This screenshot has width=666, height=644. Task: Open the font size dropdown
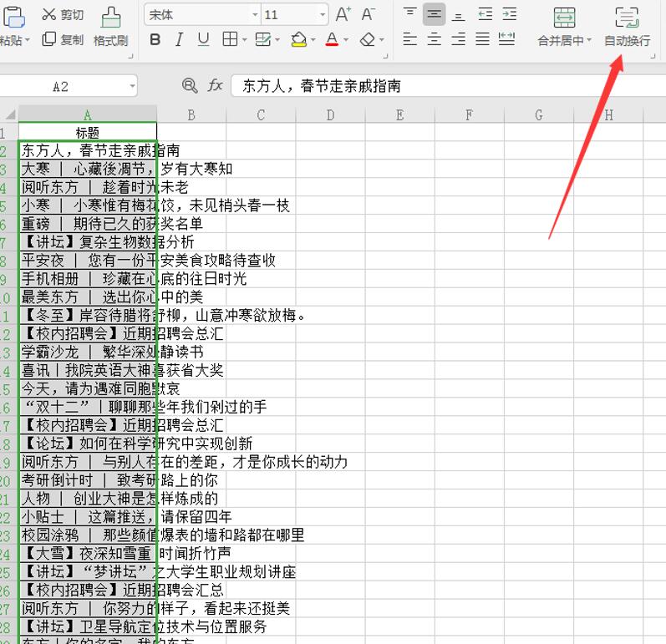pyautogui.click(x=323, y=15)
